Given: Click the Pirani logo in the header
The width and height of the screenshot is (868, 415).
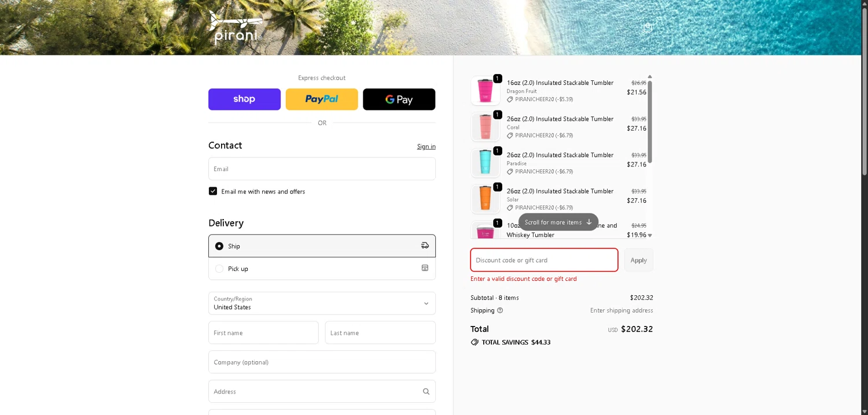Looking at the screenshot, I should [236, 28].
